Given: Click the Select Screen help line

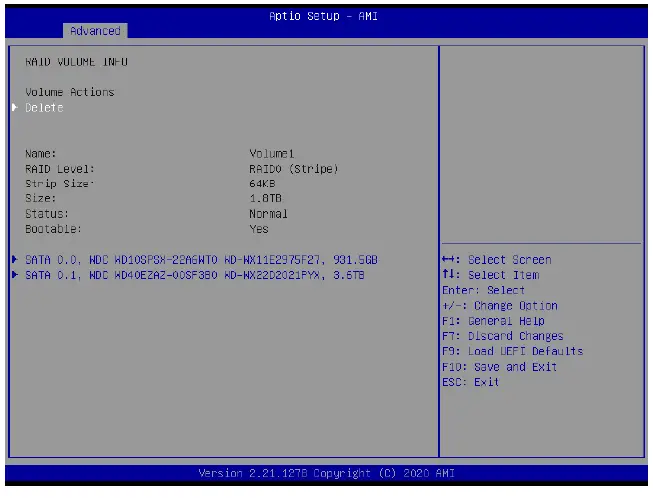Looking at the screenshot, I should [496, 260].
